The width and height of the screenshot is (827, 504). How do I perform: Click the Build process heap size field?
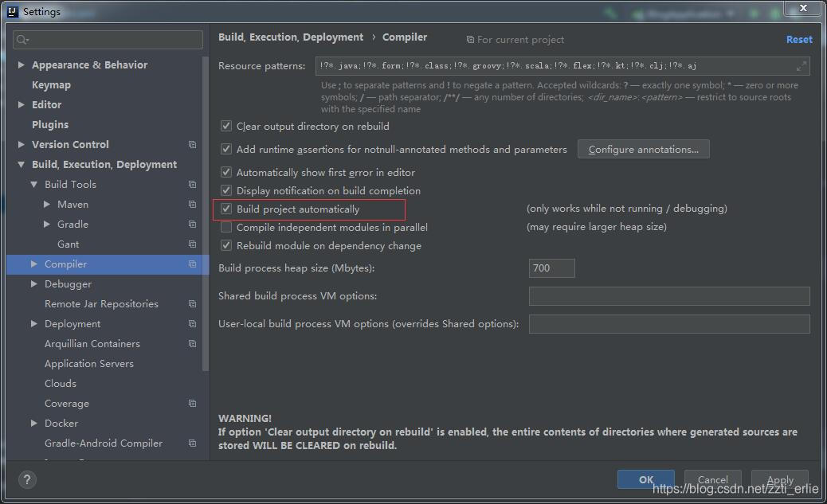551,268
